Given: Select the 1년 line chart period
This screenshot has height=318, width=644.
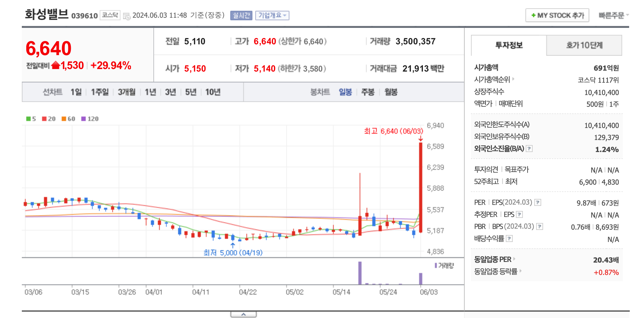Looking at the screenshot, I should point(150,92).
